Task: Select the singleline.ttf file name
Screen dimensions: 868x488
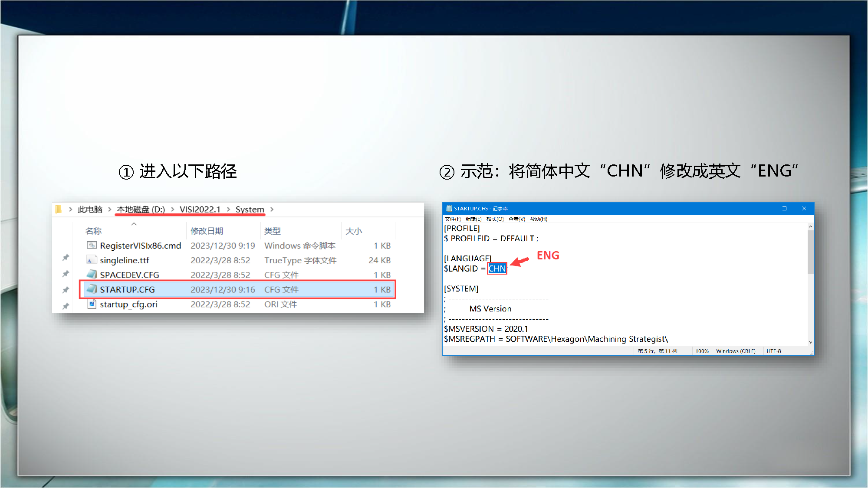Action: (124, 260)
